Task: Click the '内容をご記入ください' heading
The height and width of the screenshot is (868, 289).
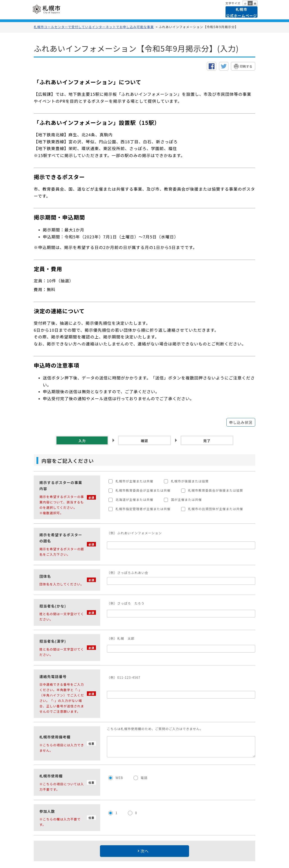Action: pyautogui.click(x=67, y=461)
